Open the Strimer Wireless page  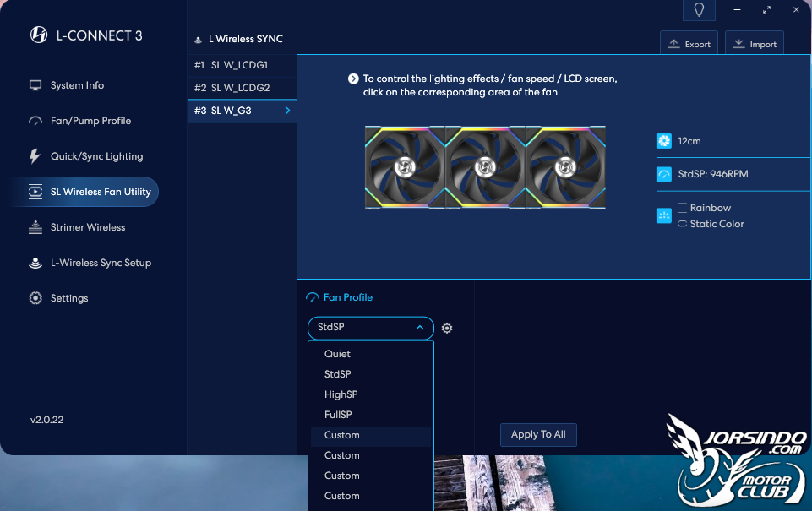[88, 227]
